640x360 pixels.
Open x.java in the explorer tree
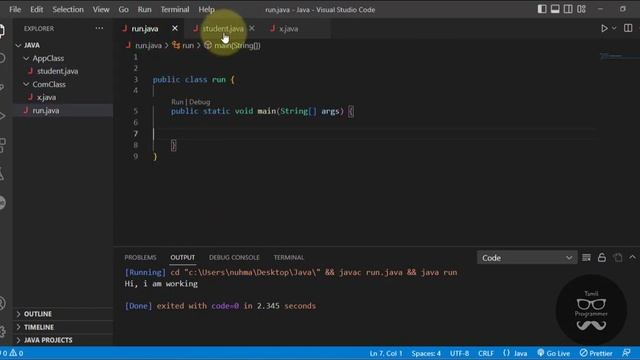coord(46,98)
